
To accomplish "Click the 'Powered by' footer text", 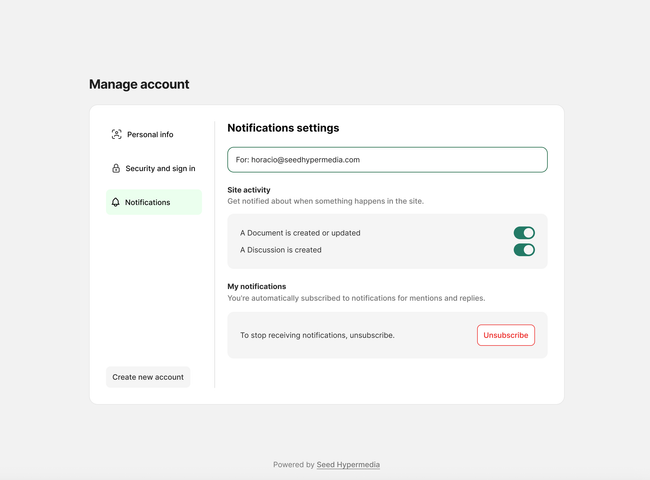I will click(x=294, y=465).
